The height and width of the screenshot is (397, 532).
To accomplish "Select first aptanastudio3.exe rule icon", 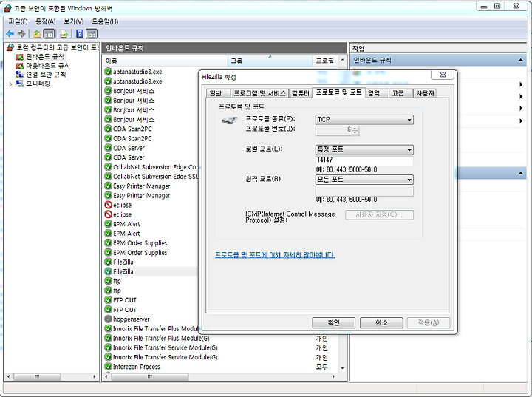I will tap(108, 72).
